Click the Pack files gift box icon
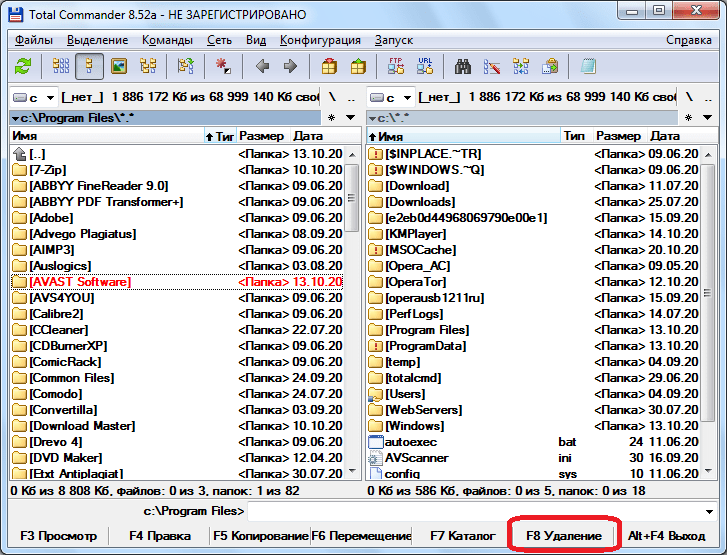Viewport: 727px width, 555px height. pos(329,66)
